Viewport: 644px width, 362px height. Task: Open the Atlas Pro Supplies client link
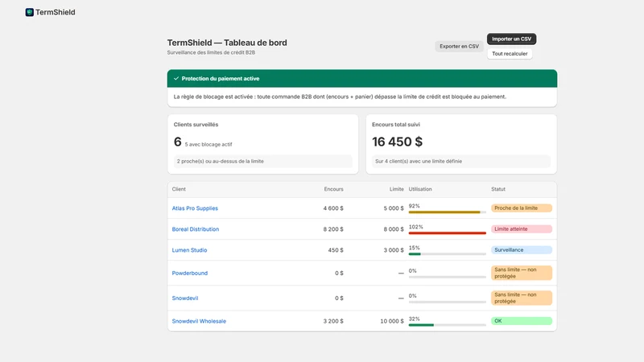195,208
